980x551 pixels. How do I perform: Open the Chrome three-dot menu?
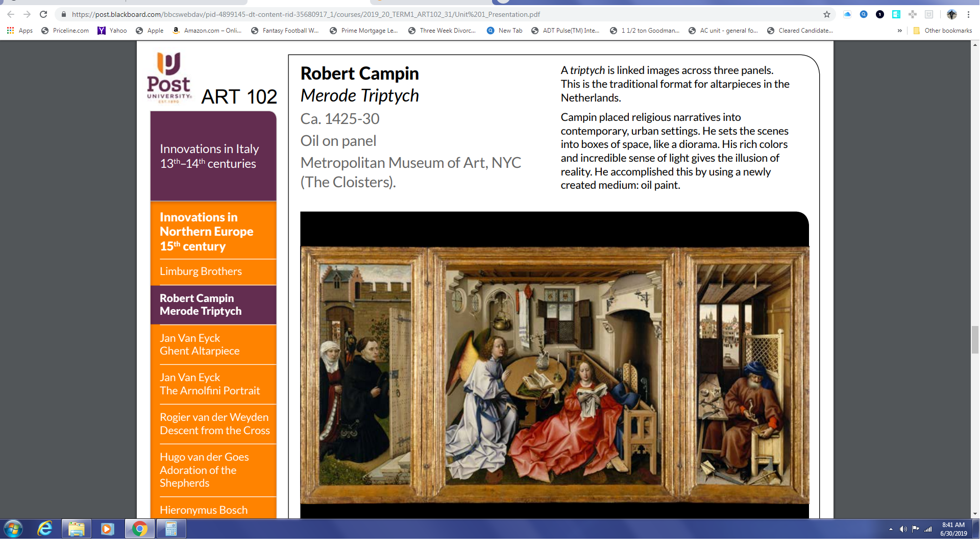click(x=968, y=14)
